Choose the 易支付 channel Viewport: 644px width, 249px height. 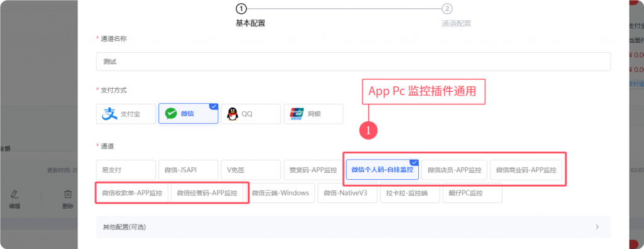click(126, 170)
